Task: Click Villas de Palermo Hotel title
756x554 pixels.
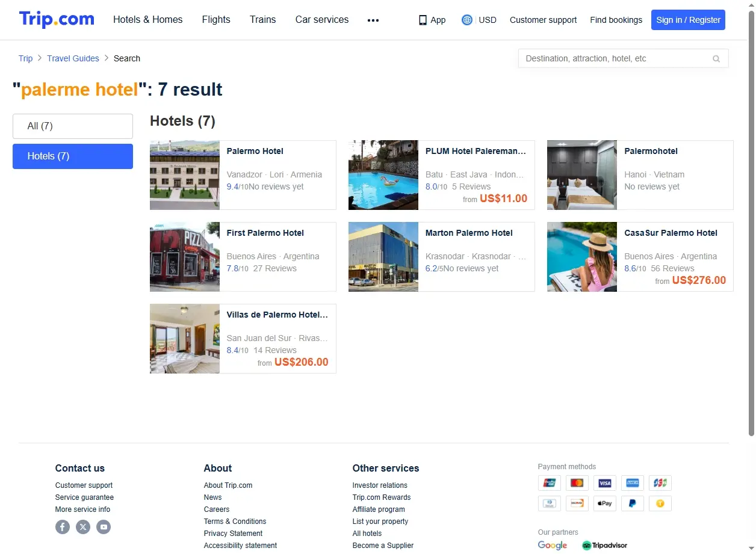Action: click(277, 315)
